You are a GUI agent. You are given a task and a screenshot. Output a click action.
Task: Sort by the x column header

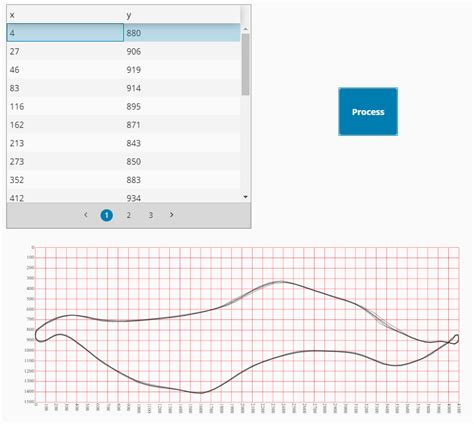click(x=65, y=15)
